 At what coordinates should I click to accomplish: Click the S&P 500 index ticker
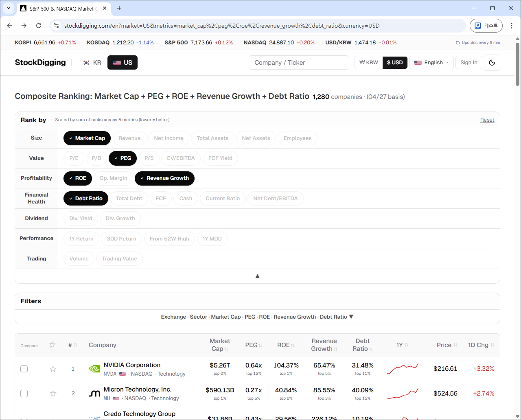coord(199,42)
